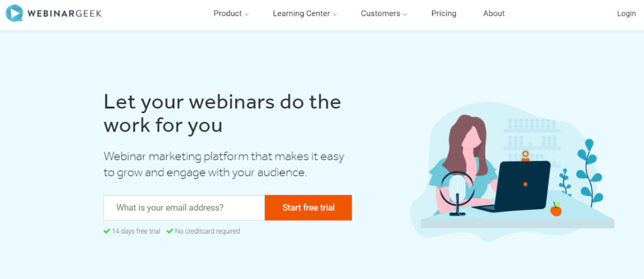Click the dark laptop illustration

[518, 186]
